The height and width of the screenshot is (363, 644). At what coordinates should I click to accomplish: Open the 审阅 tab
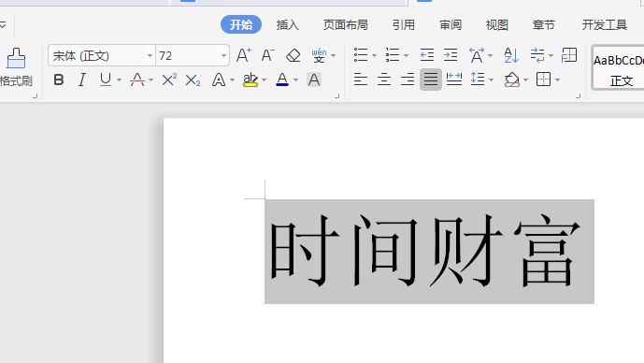coord(451,25)
